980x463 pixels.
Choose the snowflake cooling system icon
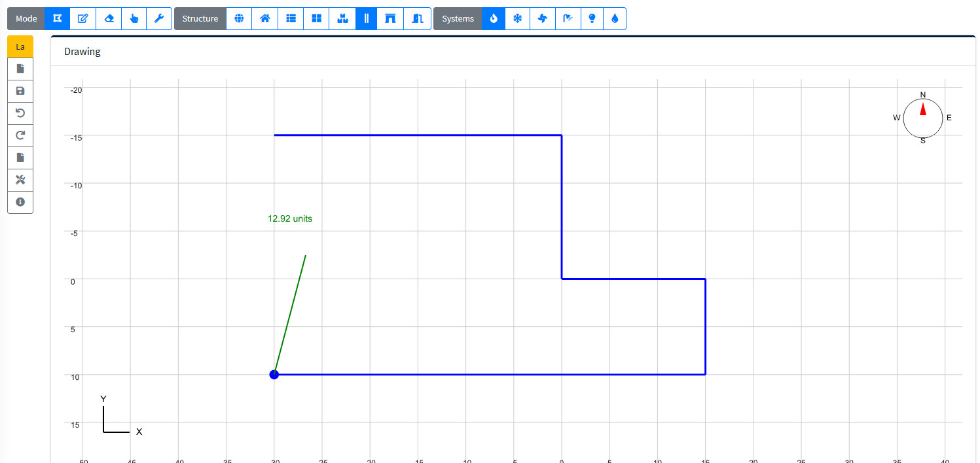click(x=517, y=18)
